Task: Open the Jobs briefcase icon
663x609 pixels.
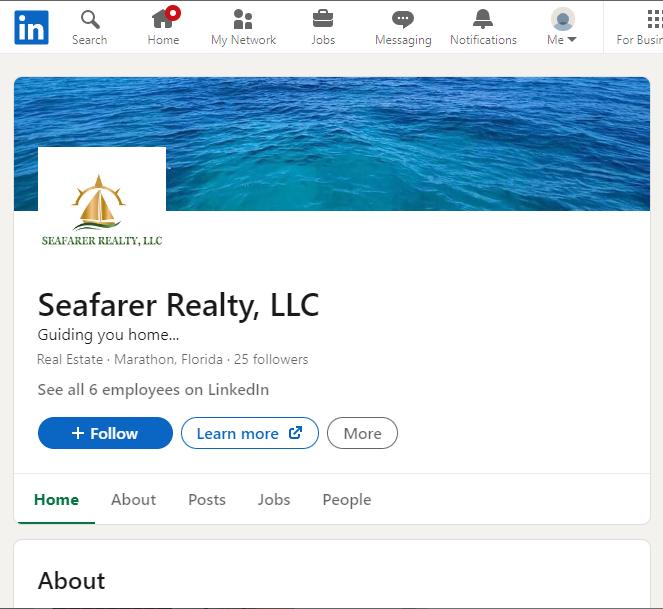Action: (323, 19)
